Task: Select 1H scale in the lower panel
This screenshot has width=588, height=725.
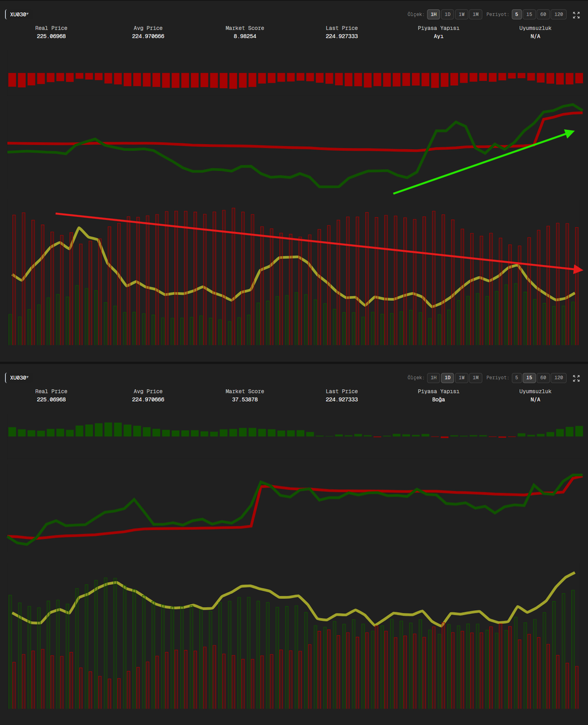Action: 433,378
